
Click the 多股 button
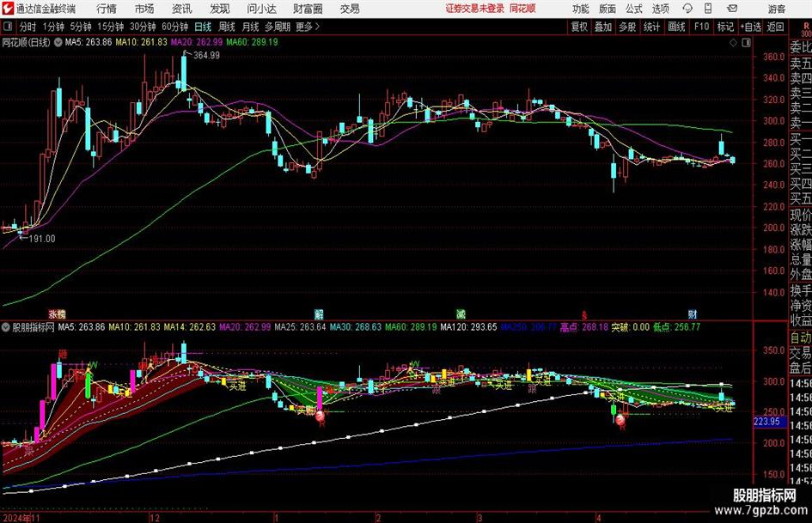tap(627, 27)
